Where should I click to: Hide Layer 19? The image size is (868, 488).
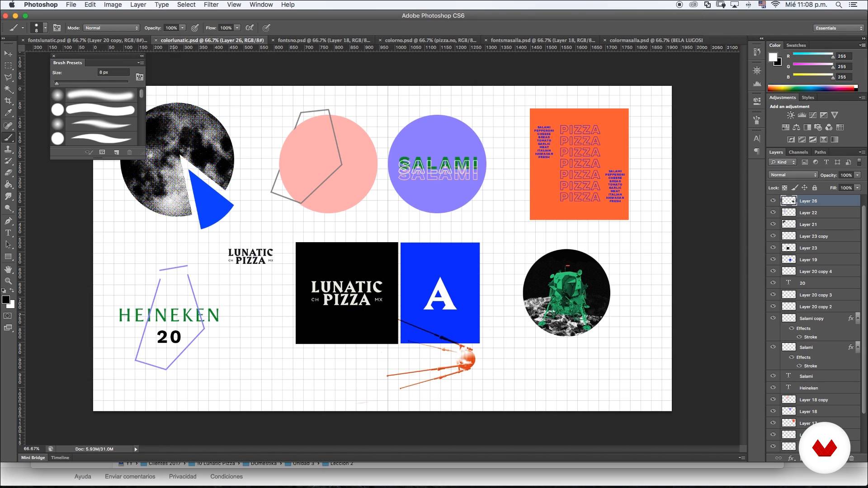[773, 259]
